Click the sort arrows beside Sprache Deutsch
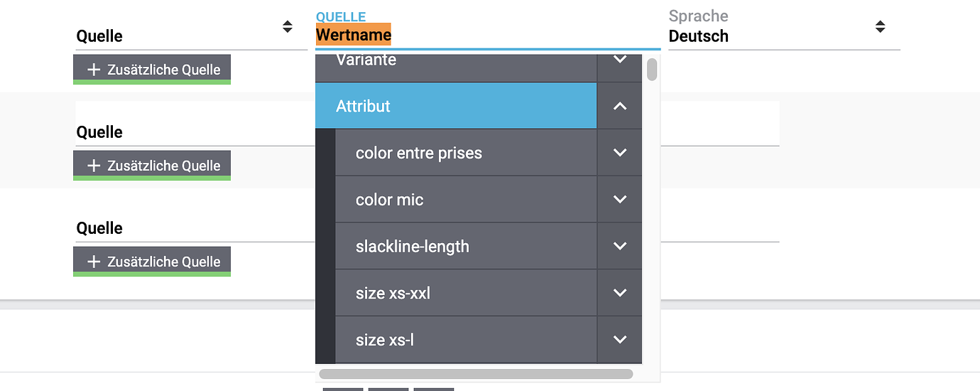 (880, 27)
